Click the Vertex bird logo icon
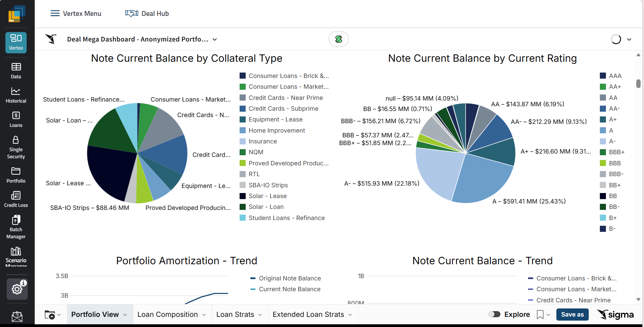 coord(51,39)
